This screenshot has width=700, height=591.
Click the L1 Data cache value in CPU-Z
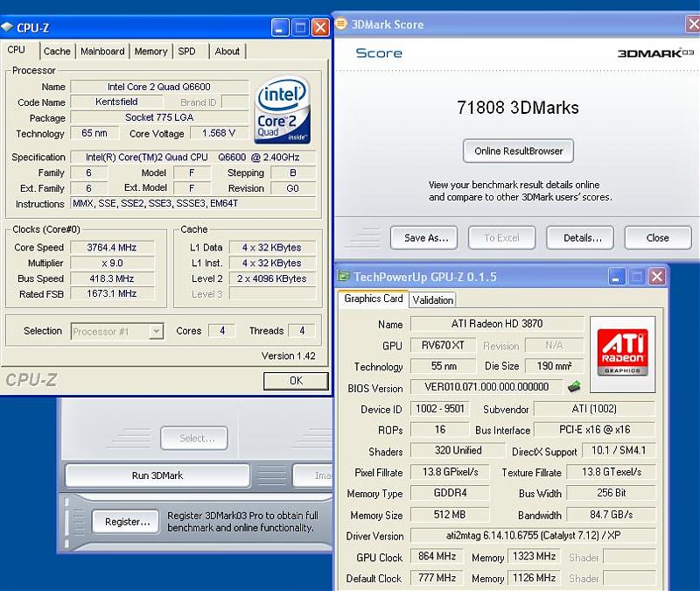272,248
